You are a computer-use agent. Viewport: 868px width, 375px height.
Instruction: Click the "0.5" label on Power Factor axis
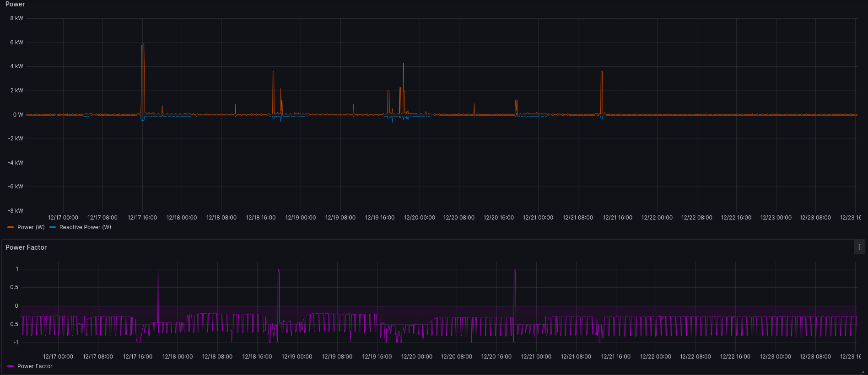click(x=14, y=287)
